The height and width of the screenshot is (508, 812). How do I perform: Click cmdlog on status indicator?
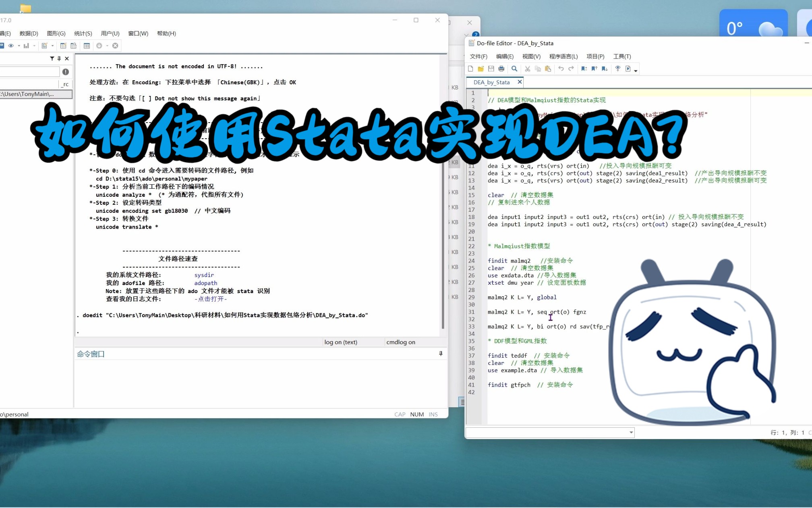[401, 342]
